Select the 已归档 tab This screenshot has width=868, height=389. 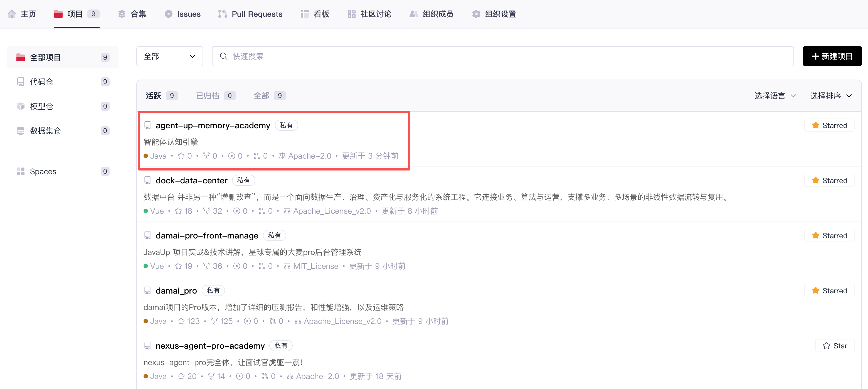(216, 96)
